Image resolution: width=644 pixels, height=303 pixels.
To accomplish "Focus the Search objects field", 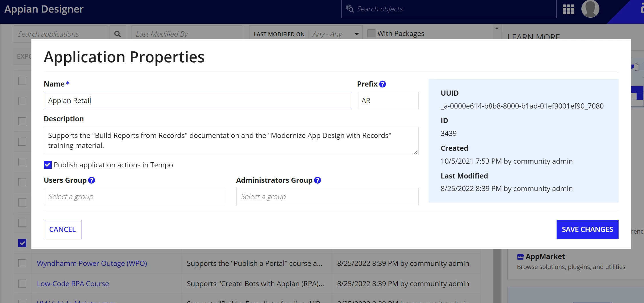I will 449,9.
